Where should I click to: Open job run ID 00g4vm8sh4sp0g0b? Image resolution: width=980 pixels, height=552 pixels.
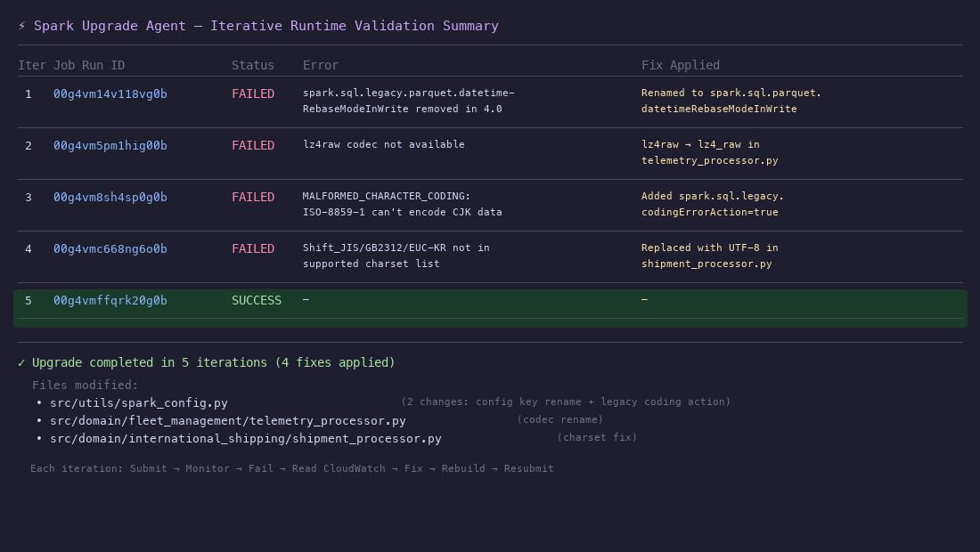pyautogui.click(x=110, y=198)
